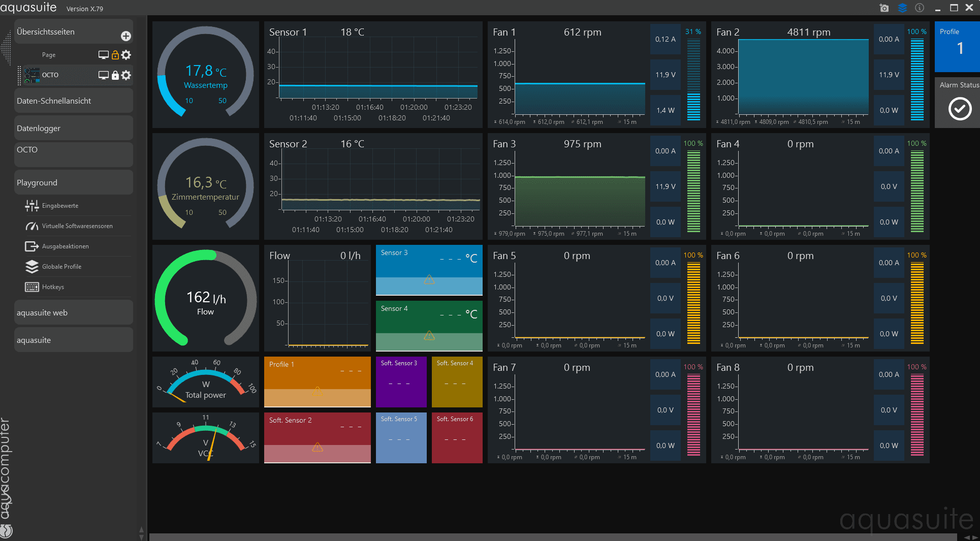Click the horizontal scrollbar at bottom
Viewport: 980px width, 541px height.
(x=553, y=537)
